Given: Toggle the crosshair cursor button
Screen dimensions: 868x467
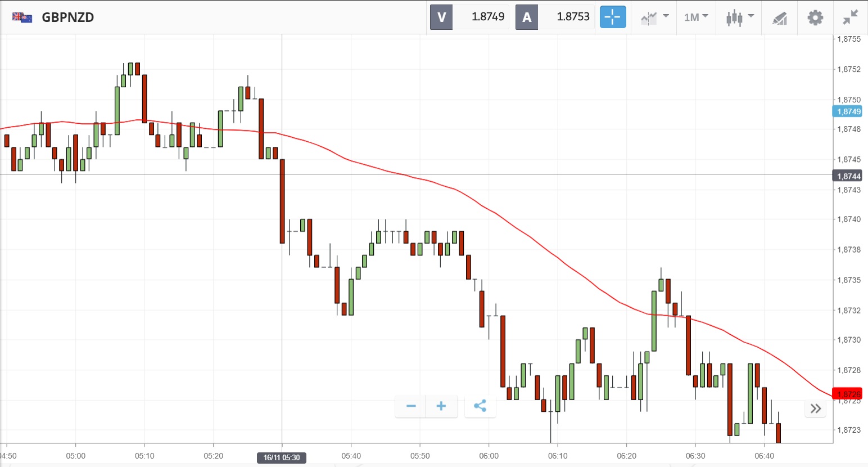Looking at the screenshot, I should 612,17.
